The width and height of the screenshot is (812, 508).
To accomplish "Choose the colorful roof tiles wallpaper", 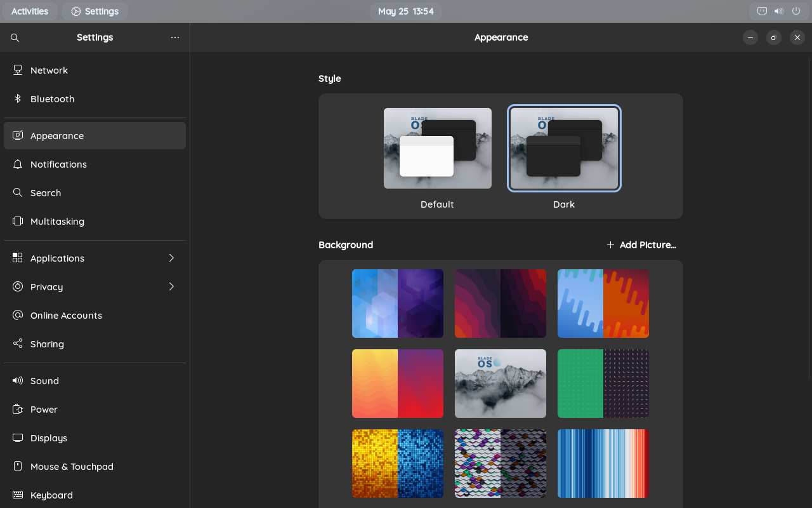I will click(501, 464).
